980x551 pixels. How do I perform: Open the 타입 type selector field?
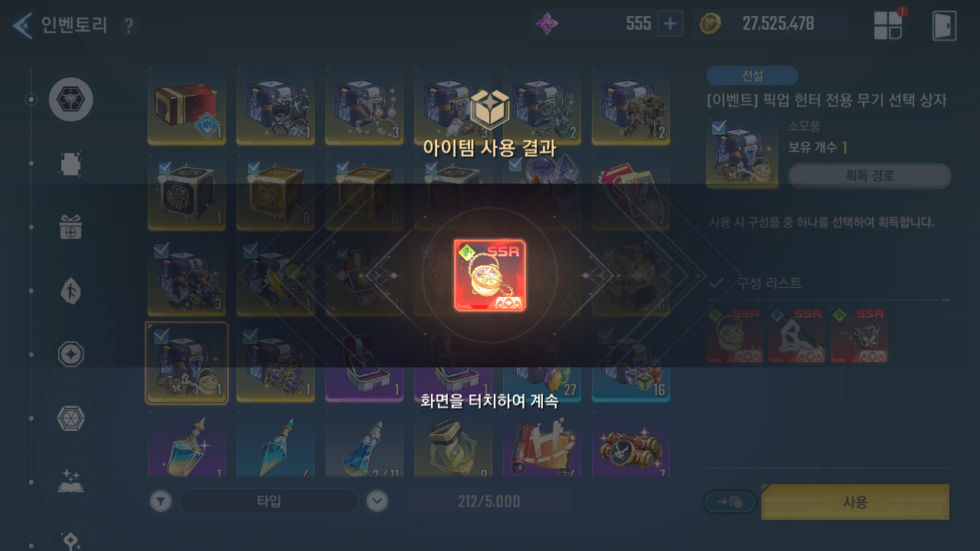pyautogui.click(x=269, y=501)
